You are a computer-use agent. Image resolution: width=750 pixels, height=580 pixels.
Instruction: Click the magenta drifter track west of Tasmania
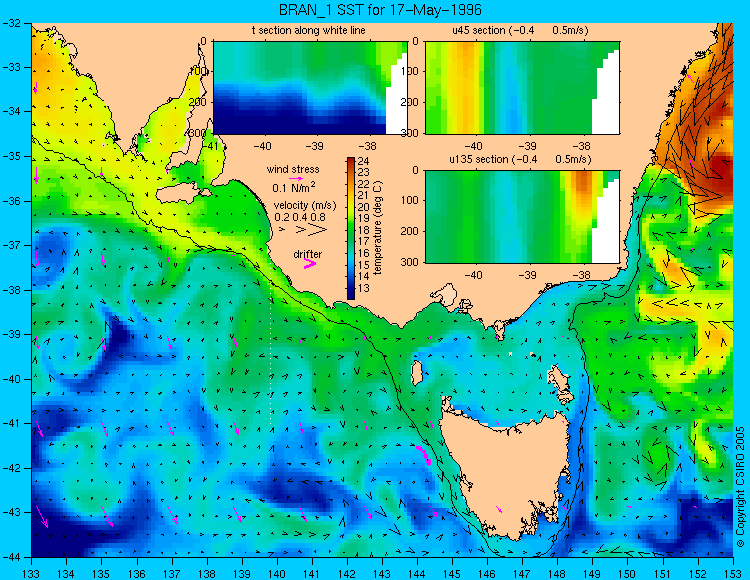click(x=424, y=455)
